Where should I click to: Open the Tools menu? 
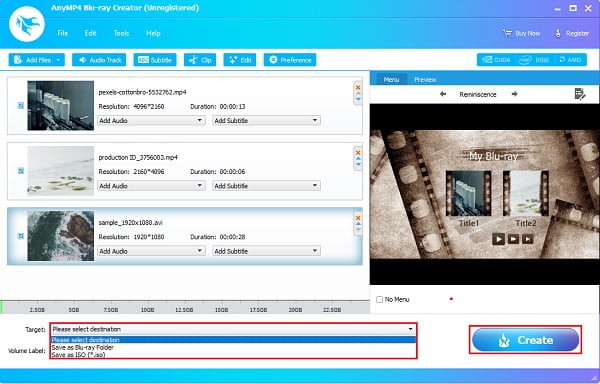pyautogui.click(x=121, y=33)
